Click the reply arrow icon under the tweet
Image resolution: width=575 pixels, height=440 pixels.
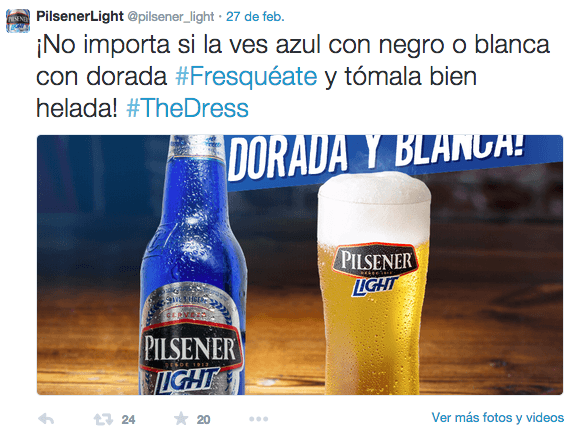coord(46,419)
